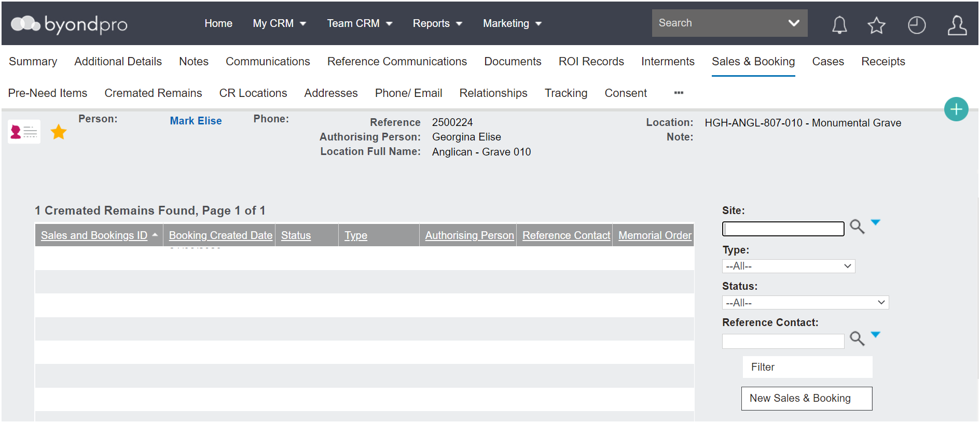The image size is (980, 423).
Task: Open the Relationships tab
Action: coord(493,93)
